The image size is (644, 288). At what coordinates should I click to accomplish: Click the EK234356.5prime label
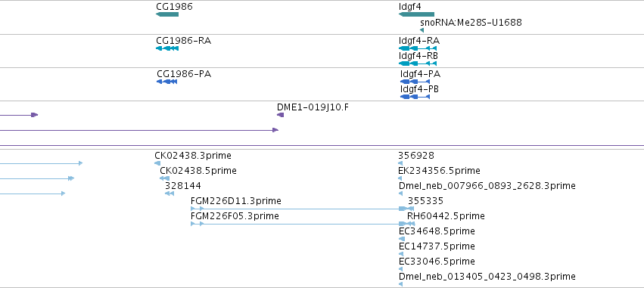[439, 171]
